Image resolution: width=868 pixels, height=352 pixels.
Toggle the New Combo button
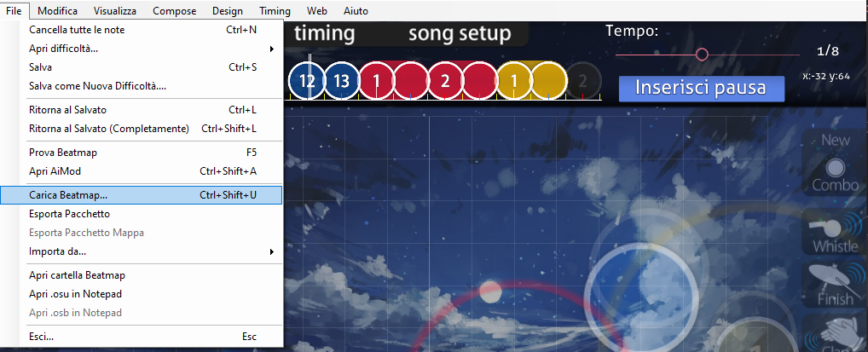[x=835, y=163]
